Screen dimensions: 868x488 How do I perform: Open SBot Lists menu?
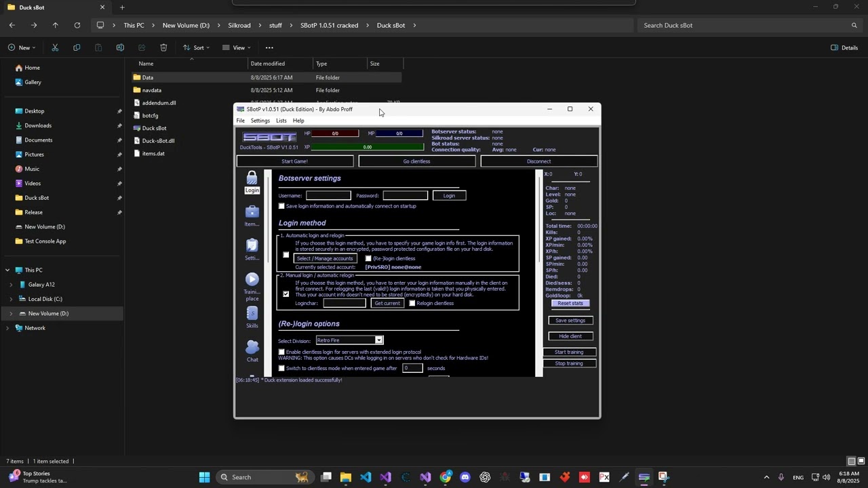(281, 121)
